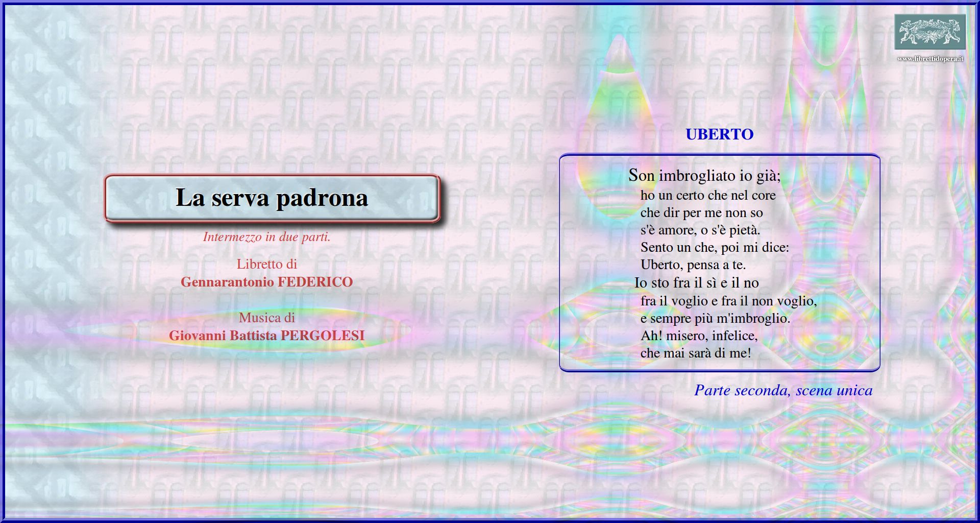Click the La serva padrona title button
This screenshot has width=980, height=523.
(272, 198)
